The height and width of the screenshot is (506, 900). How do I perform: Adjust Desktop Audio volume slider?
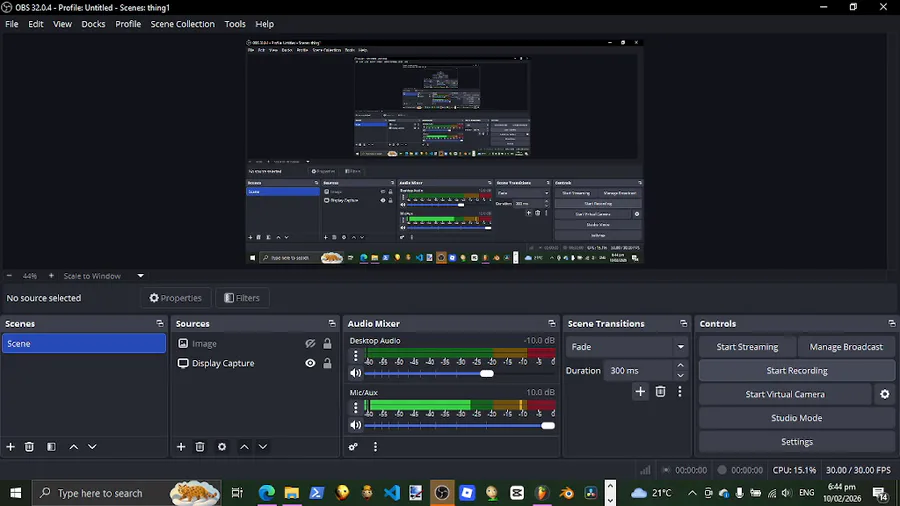tap(486, 373)
